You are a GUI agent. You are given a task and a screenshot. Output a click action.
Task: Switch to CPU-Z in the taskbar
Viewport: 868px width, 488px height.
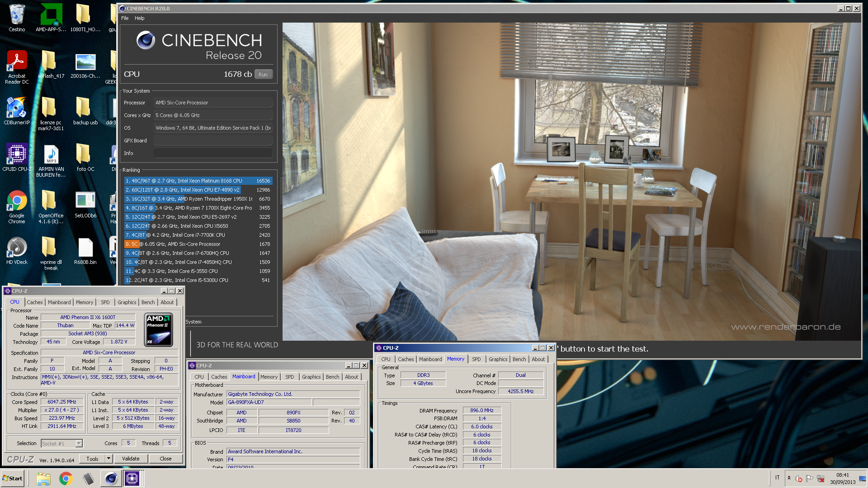pyautogui.click(x=132, y=479)
